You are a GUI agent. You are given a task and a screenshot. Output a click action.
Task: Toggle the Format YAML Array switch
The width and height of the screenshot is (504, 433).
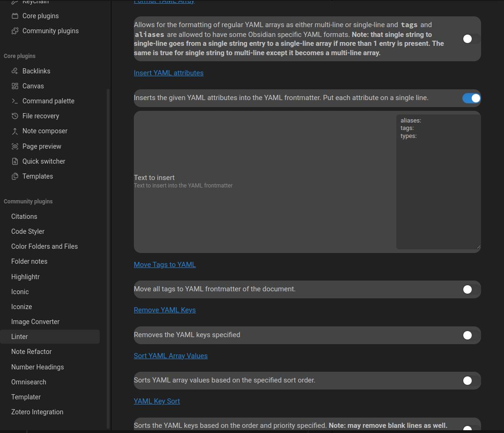(471, 39)
